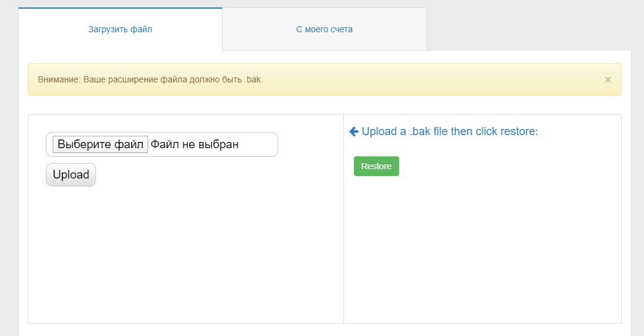The width and height of the screenshot is (644, 336).
Task: Click the blue left arrow icon
Action: (354, 131)
